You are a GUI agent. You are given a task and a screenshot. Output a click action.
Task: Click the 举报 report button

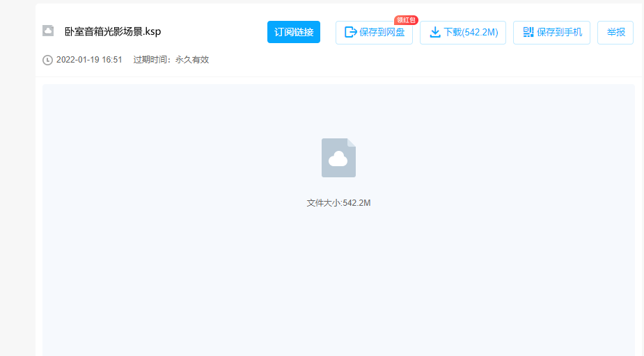click(615, 33)
